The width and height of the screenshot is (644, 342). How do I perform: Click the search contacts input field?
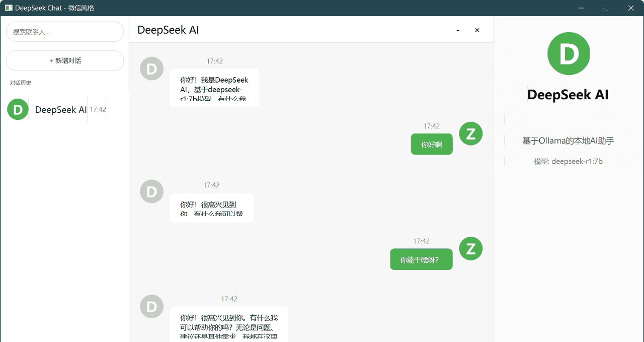64,31
